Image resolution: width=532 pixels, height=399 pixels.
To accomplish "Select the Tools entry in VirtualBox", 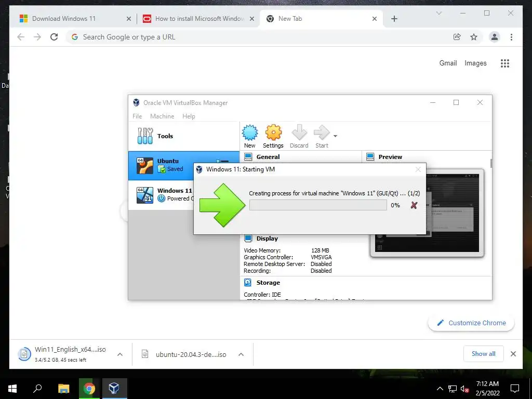I will [x=183, y=136].
